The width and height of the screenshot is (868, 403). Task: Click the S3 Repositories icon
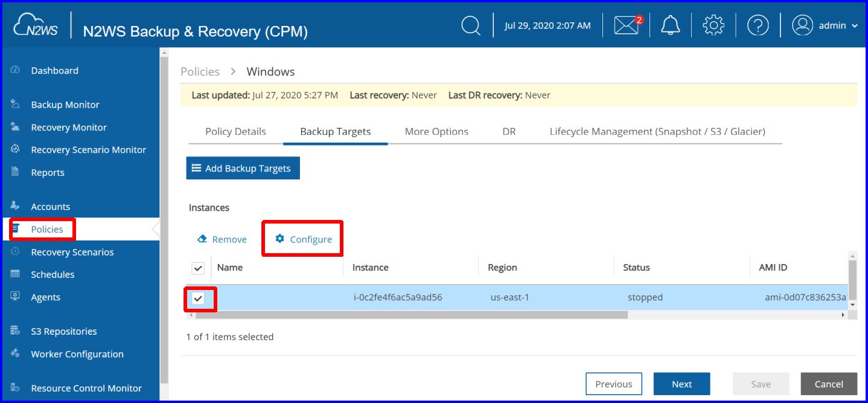pyautogui.click(x=16, y=331)
